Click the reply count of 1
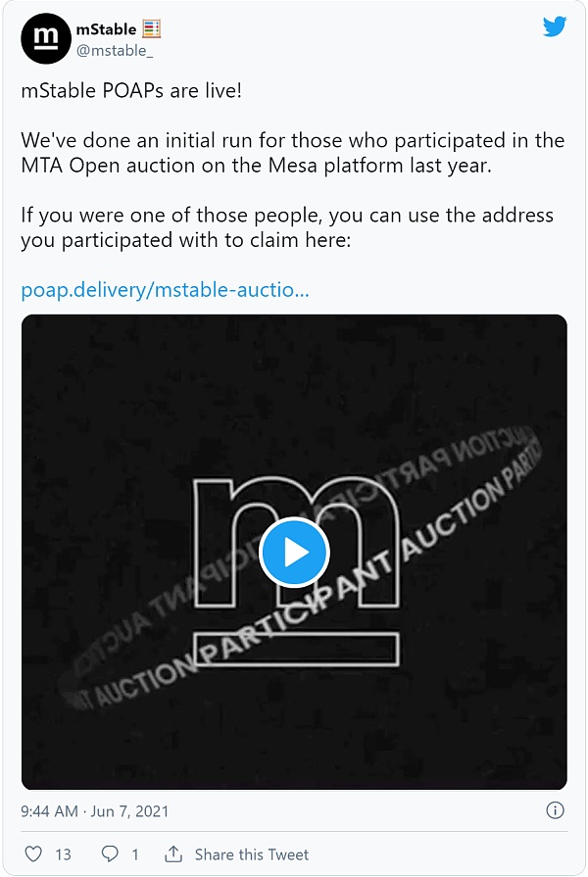 (135, 854)
